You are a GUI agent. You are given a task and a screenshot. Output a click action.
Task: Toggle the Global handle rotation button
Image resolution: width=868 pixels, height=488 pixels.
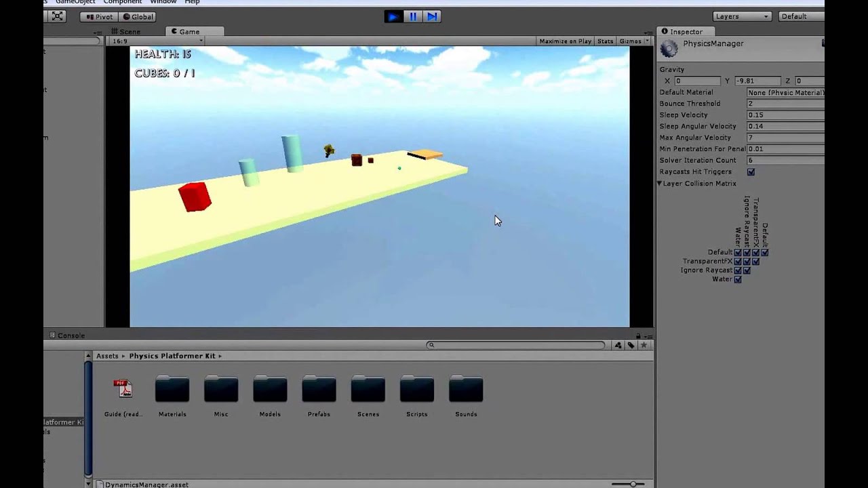tap(138, 16)
